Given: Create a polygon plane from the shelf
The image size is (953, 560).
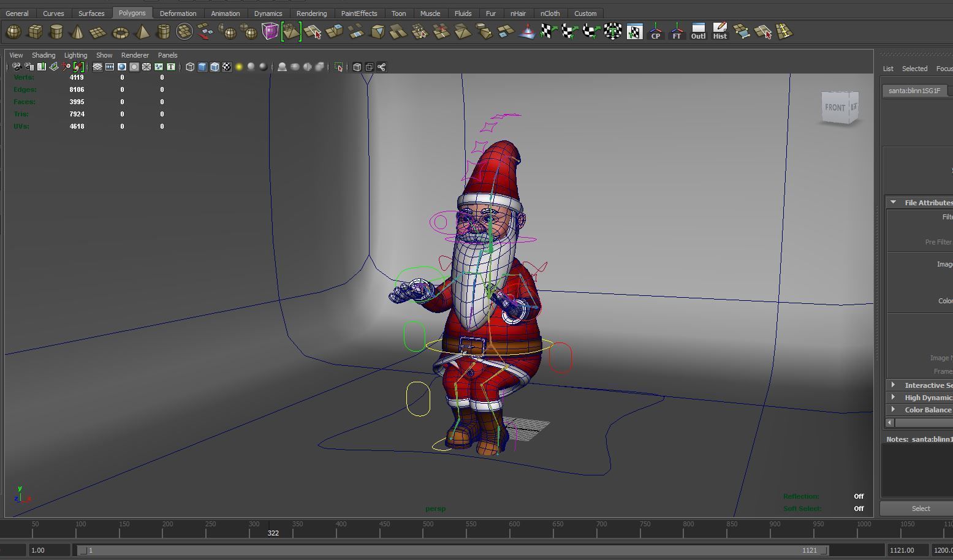Looking at the screenshot, I should (99, 31).
